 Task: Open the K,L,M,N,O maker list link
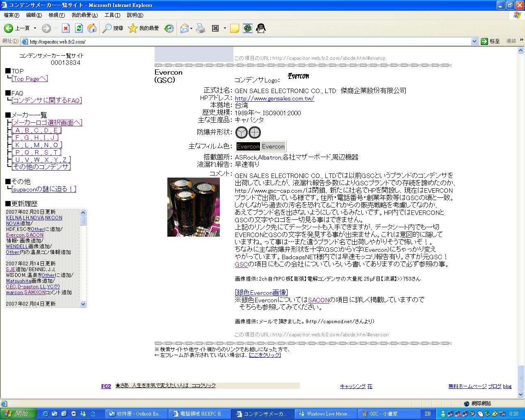(x=37, y=145)
